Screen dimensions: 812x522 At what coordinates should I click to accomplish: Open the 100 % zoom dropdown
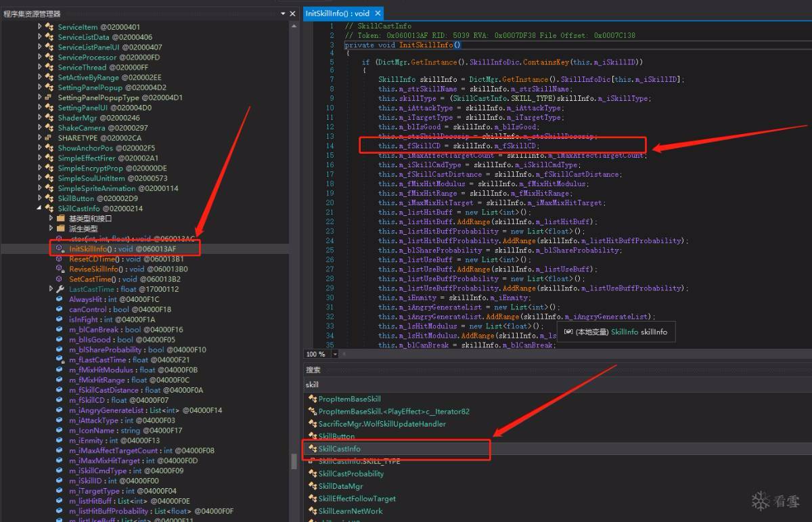tap(335, 354)
